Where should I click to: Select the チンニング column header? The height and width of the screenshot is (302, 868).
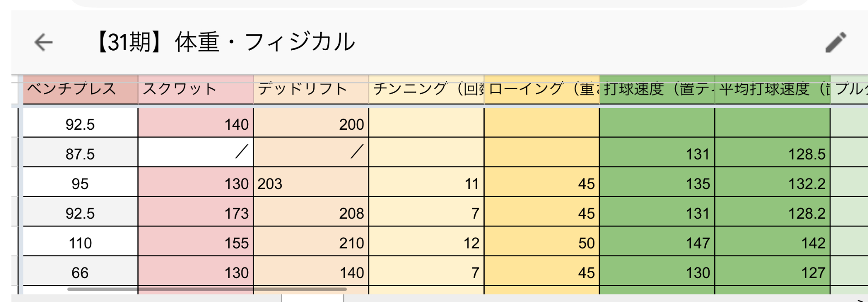[426, 90]
